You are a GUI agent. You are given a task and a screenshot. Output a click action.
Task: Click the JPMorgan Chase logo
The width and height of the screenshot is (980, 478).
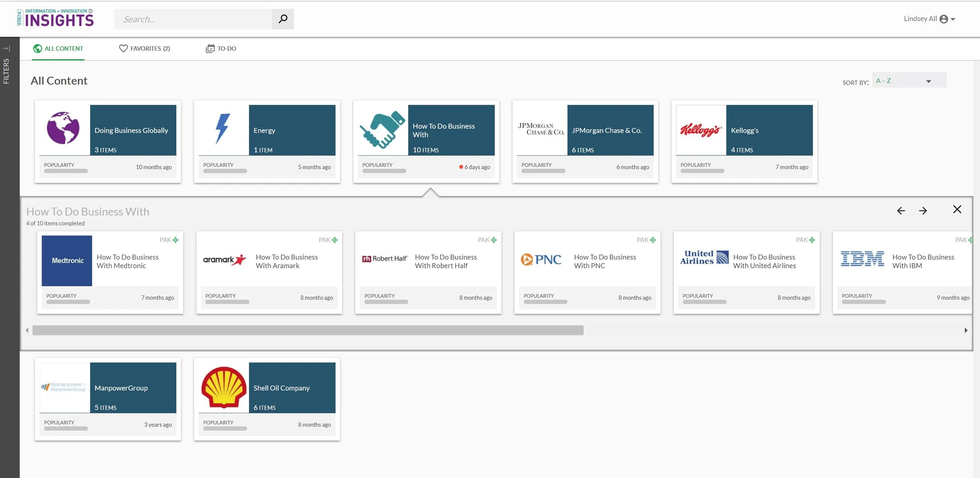tap(541, 129)
